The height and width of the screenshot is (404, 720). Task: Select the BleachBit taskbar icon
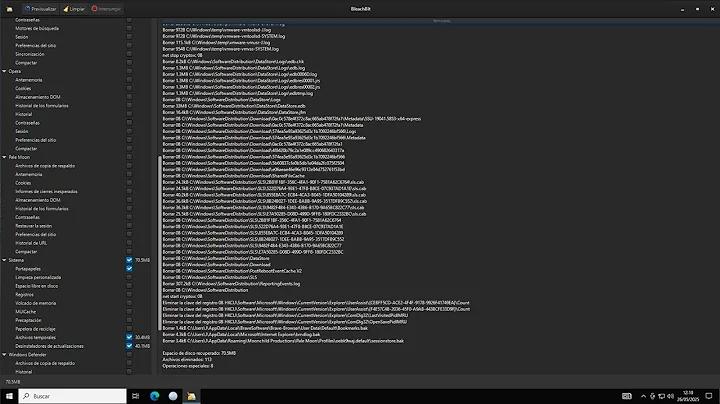[191, 396]
